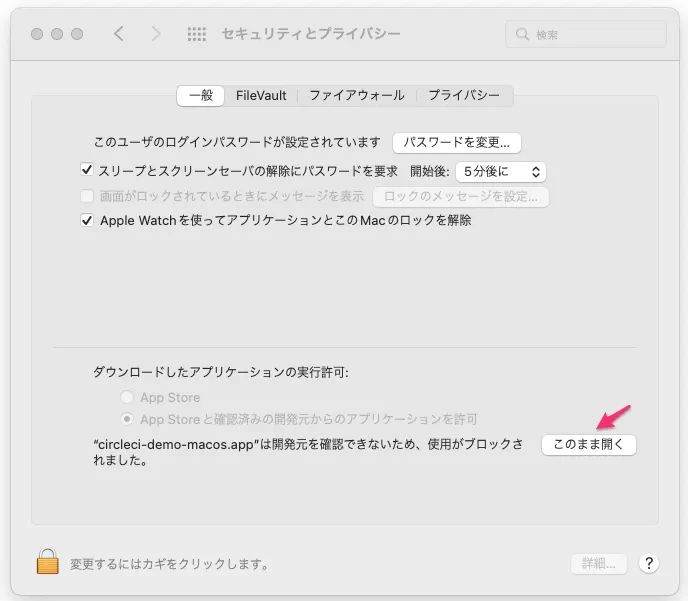Click the このユーザのログインパスワードが設定されています text
Image resolution: width=688 pixels, height=601 pixels.
pos(236,142)
